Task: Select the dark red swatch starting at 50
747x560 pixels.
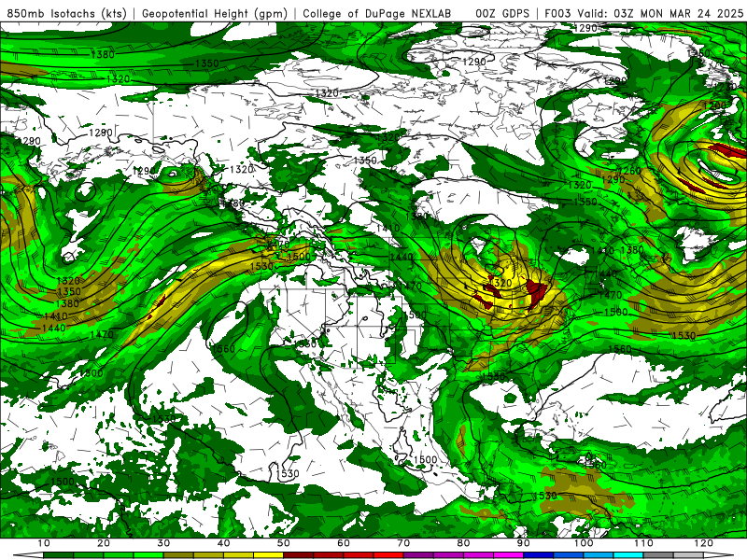Action: pyautogui.click(x=298, y=555)
